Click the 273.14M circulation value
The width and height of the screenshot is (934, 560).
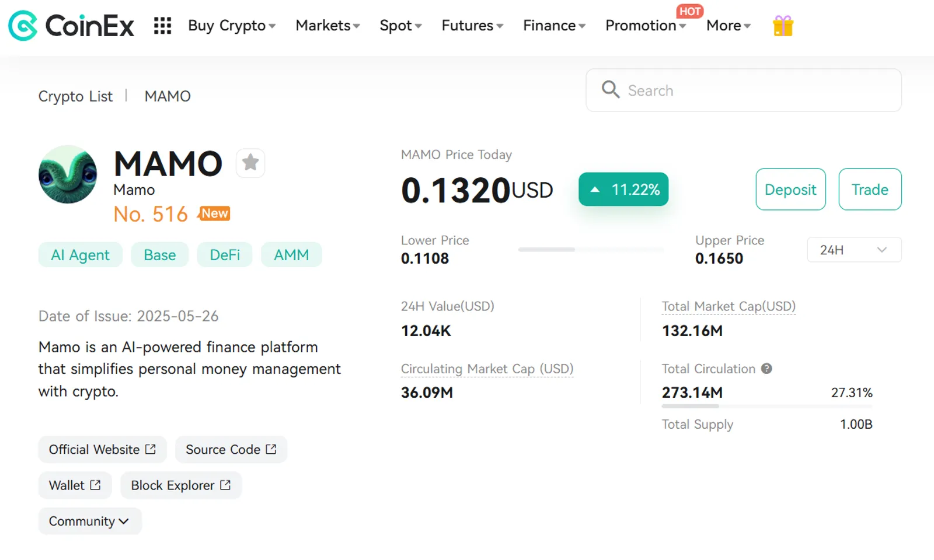(x=692, y=393)
